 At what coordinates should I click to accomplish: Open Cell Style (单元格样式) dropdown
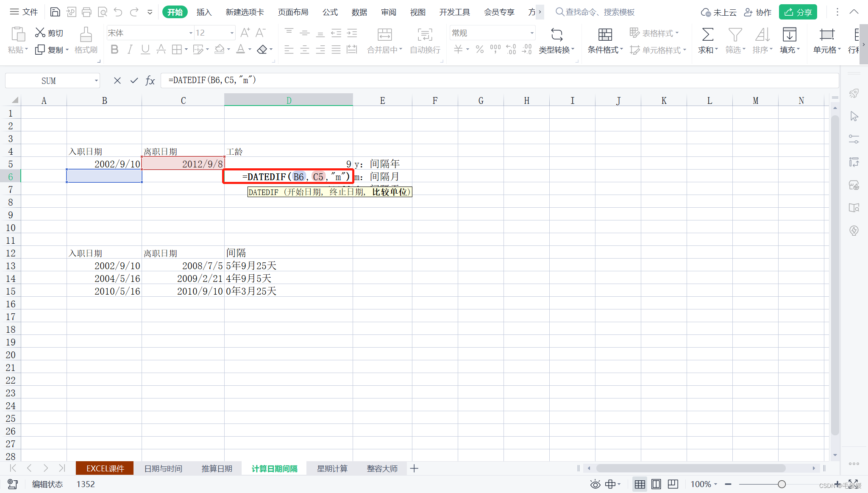(x=658, y=50)
